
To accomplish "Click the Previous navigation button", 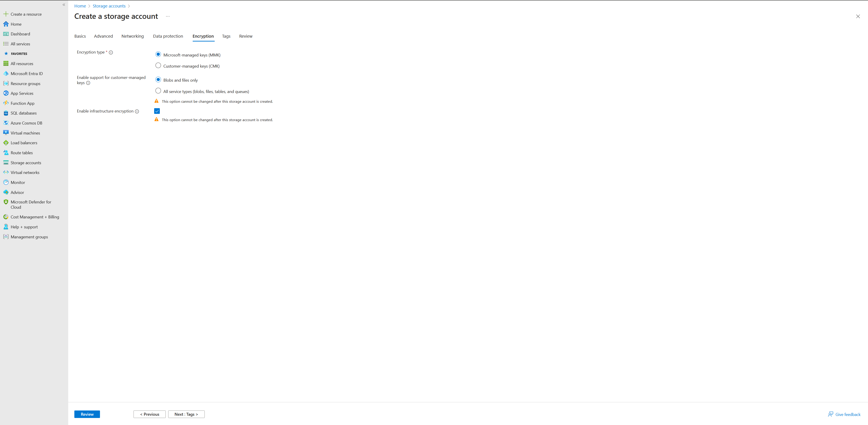I will tap(149, 414).
